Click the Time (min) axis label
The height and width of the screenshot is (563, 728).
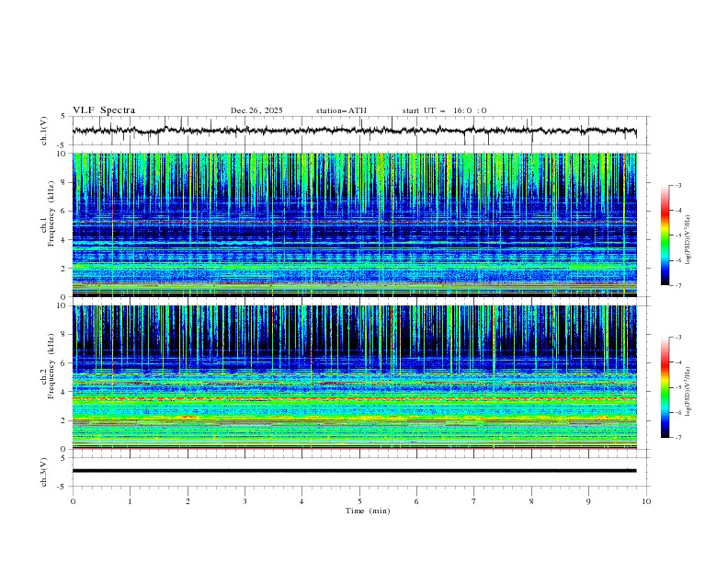[367, 510]
